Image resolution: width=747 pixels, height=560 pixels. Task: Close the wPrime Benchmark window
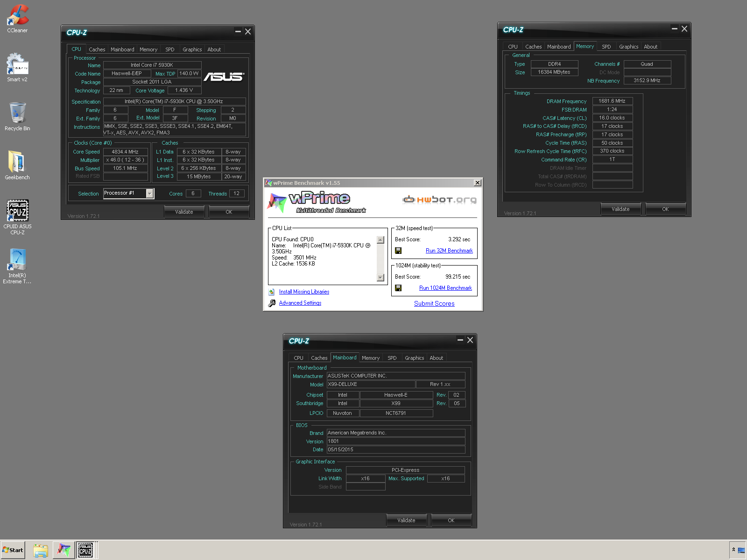(478, 183)
